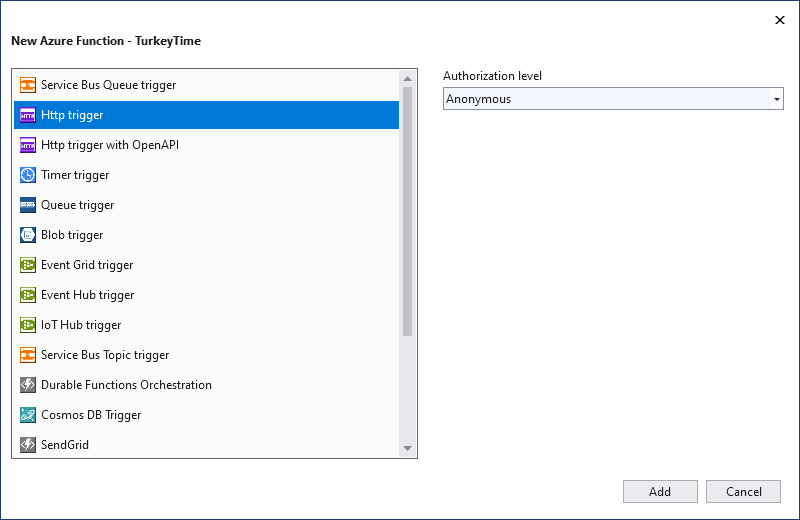Click the Event Grid trigger icon

pyautogui.click(x=28, y=265)
